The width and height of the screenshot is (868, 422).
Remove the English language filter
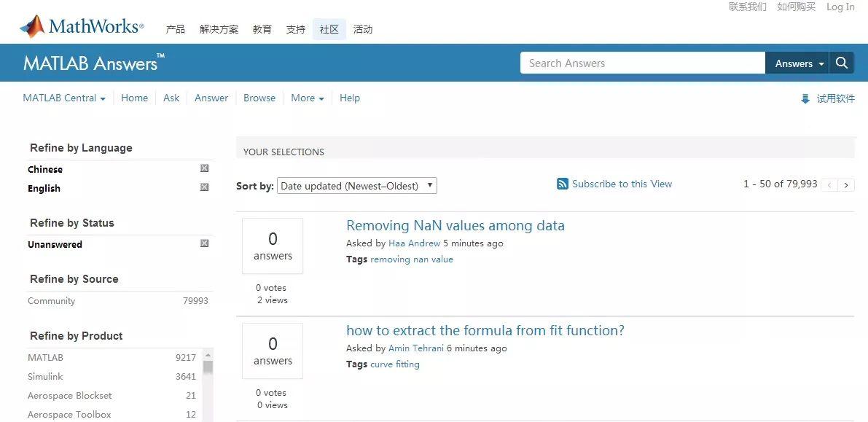pyautogui.click(x=205, y=187)
